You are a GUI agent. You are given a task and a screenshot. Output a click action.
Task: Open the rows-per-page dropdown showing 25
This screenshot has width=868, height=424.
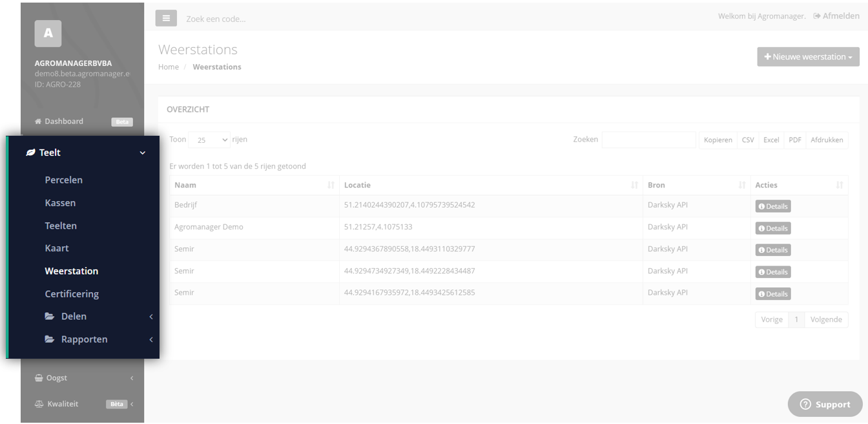210,140
